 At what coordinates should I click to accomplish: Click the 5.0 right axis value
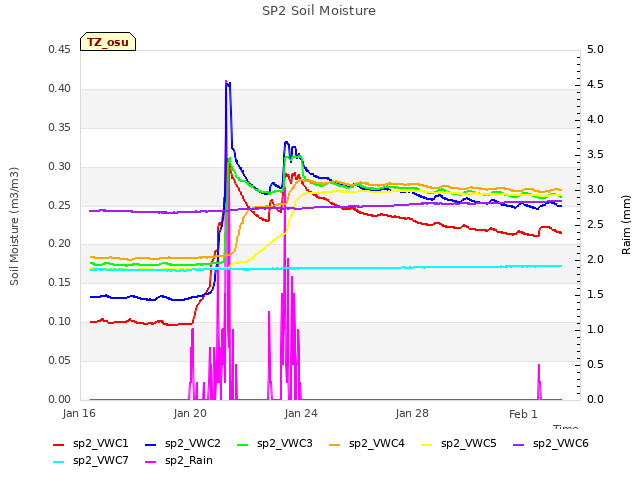tap(596, 49)
